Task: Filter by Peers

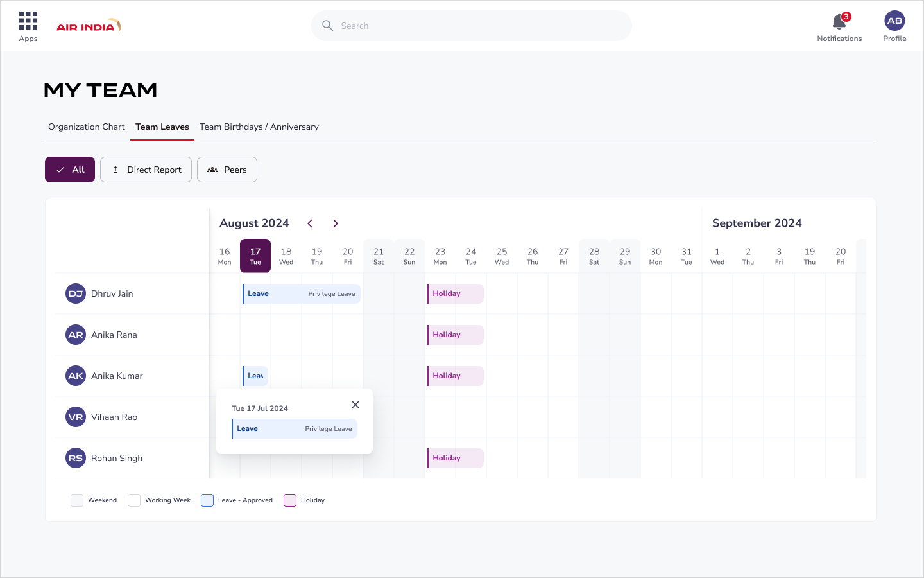Action: [x=227, y=170]
